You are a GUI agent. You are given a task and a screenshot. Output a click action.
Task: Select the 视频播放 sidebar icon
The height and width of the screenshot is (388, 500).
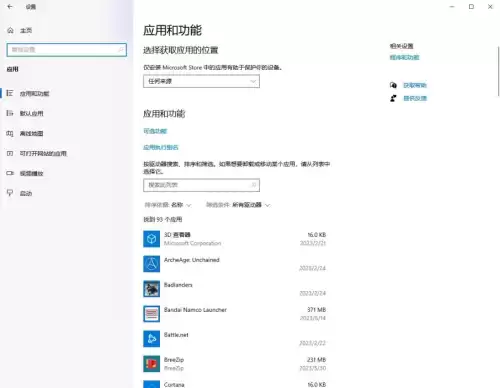point(10,173)
